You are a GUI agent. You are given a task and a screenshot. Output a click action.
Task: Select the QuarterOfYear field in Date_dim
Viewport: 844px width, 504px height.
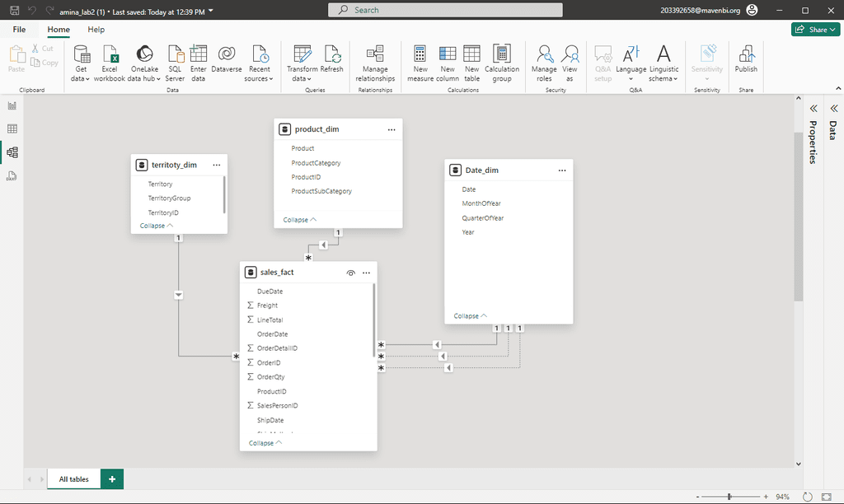(483, 218)
